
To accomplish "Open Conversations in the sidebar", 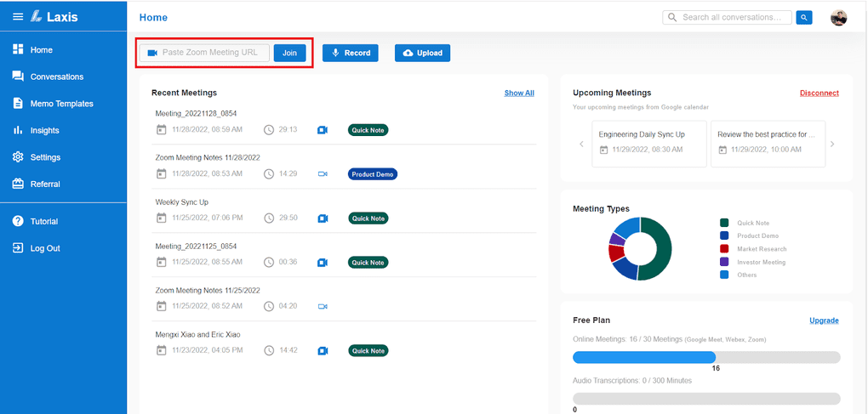I will click(56, 77).
